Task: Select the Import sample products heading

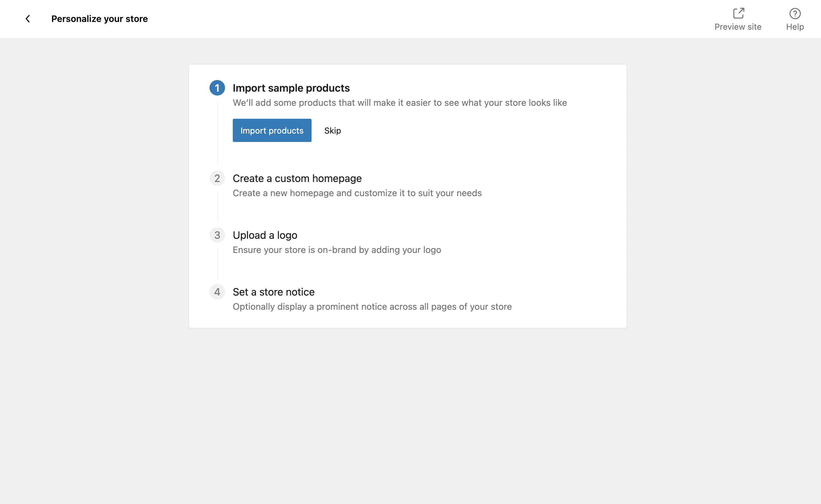Action: [291, 88]
